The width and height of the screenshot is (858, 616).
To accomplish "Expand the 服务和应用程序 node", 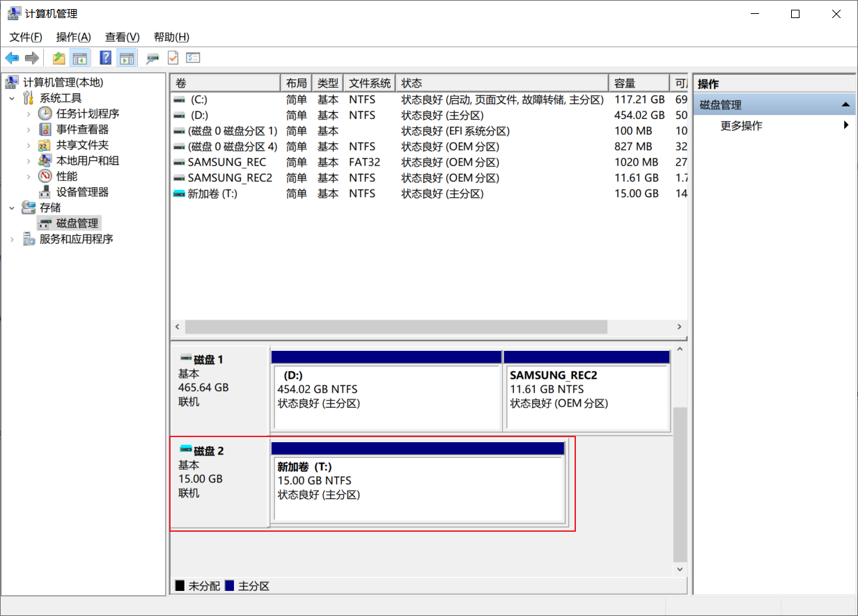I will (11, 239).
